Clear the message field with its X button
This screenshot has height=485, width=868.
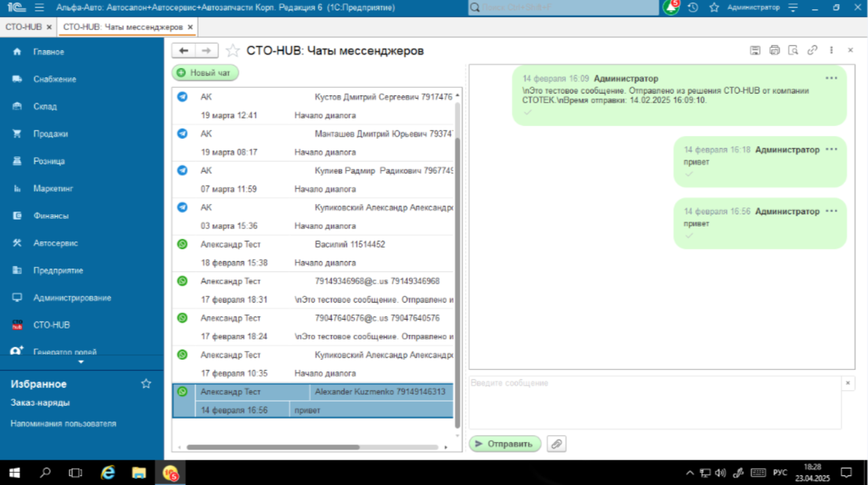coord(848,384)
